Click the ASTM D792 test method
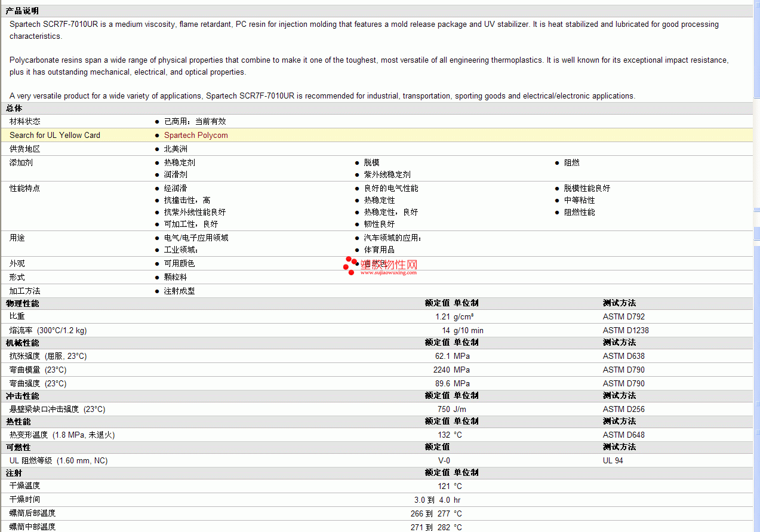This screenshot has height=532, width=760. [x=624, y=316]
